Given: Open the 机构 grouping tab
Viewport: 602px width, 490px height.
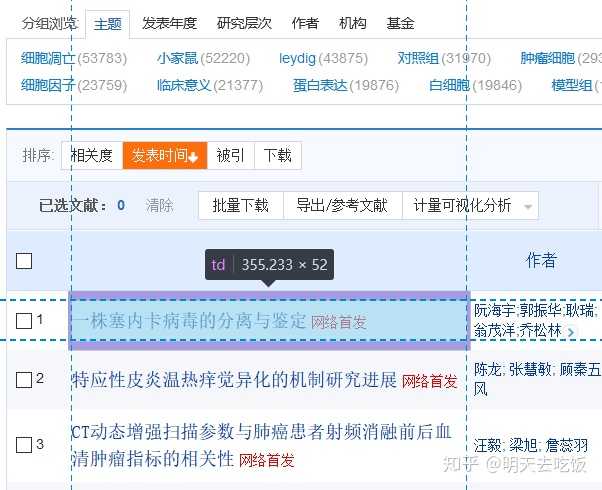Looking at the screenshot, I should [353, 23].
